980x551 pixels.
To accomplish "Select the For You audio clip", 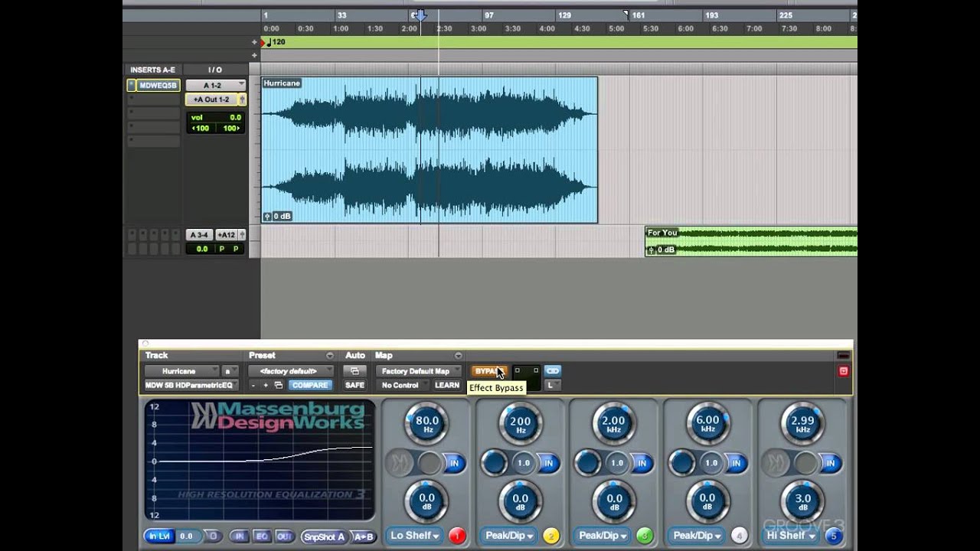I will point(751,241).
